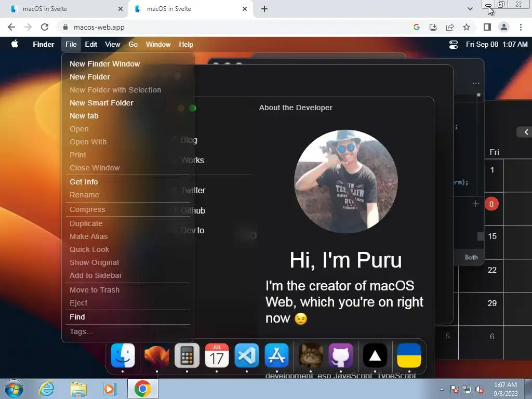
Task: Open the Finder menu
Action: pos(44,45)
